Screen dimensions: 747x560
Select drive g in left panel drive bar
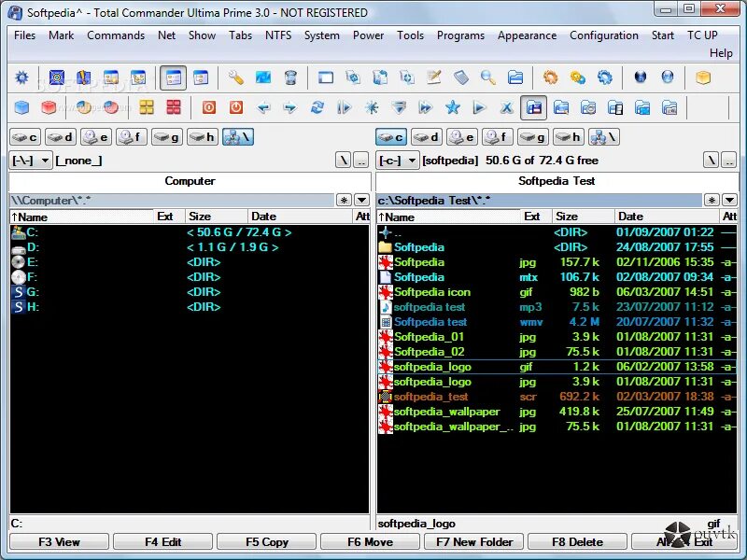[x=167, y=137]
